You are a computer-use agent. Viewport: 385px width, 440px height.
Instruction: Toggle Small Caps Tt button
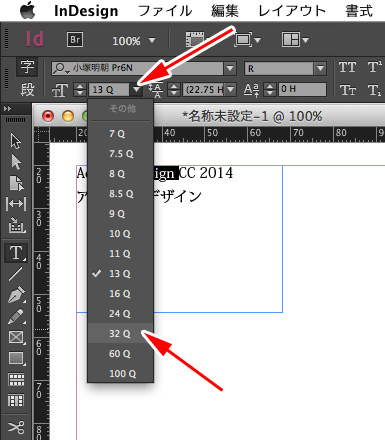(347, 90)
